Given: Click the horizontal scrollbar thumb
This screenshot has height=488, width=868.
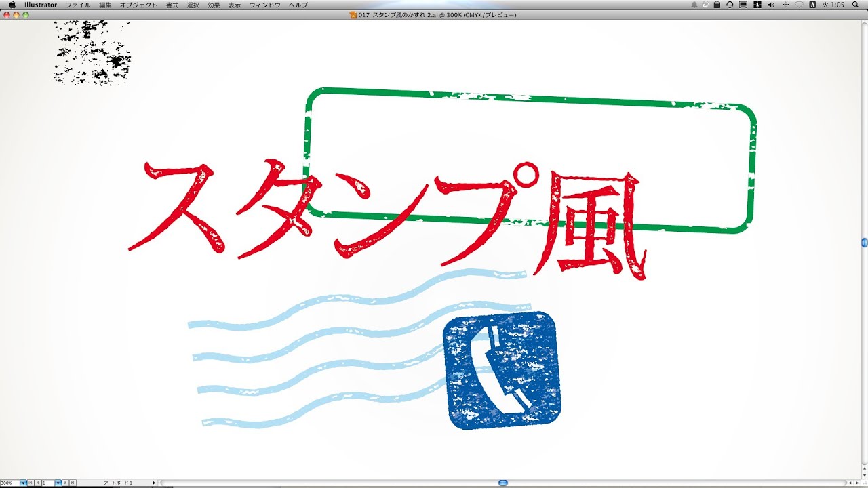Looking at the screenshot, I should coord(503,483).
